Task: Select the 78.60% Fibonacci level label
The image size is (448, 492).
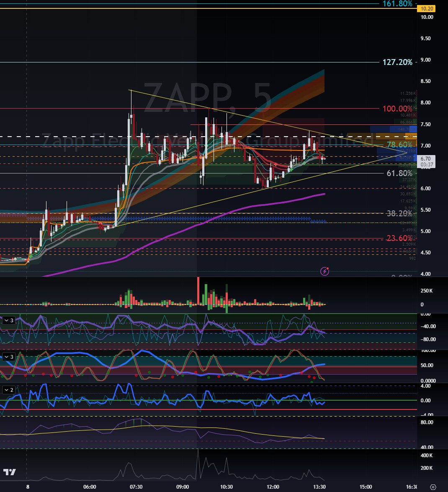Action: (x=399, y=145)
